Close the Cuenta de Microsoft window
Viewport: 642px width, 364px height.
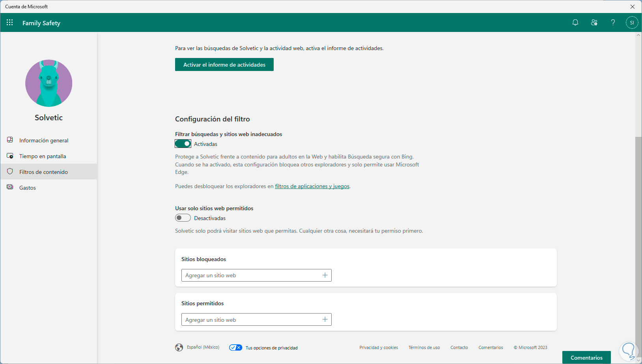click(633, 7)
